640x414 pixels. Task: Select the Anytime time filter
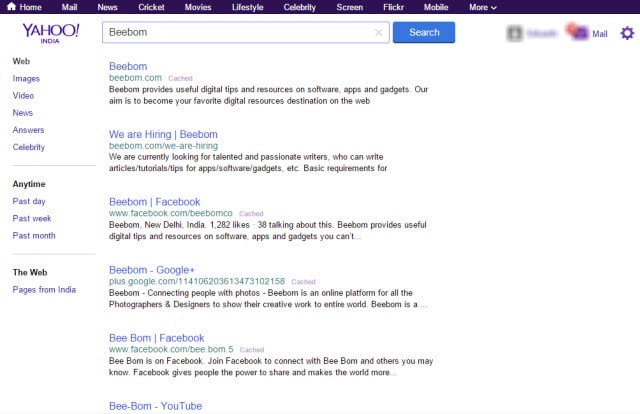pos(29,184)
